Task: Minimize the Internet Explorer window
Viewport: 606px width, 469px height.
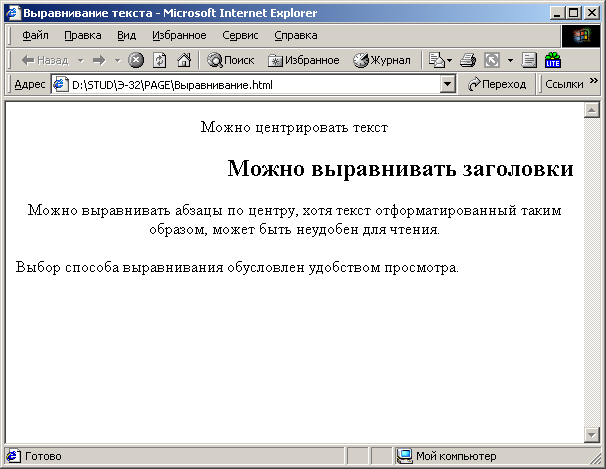Action: (557, 13)
